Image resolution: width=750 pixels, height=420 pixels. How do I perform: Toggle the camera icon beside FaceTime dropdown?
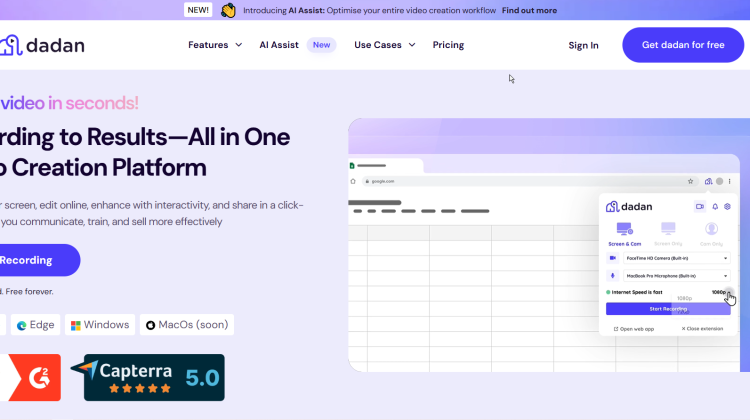click(x=613, y=258)
